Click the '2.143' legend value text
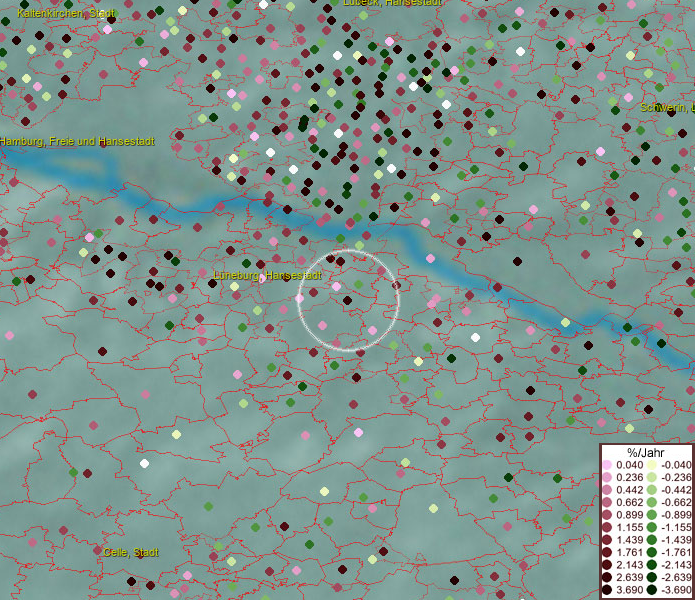 pyautogui.click(x=629, y=565)
